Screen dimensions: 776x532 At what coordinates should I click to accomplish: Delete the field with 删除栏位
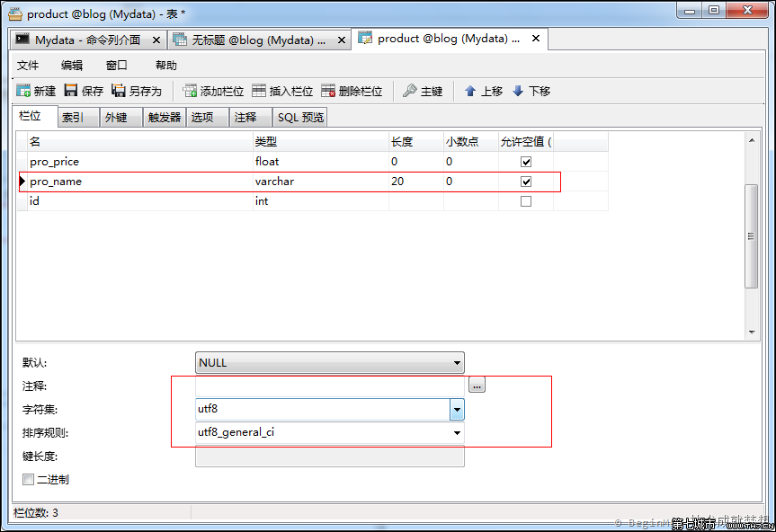pyautogui.click(x=352, y=91)
